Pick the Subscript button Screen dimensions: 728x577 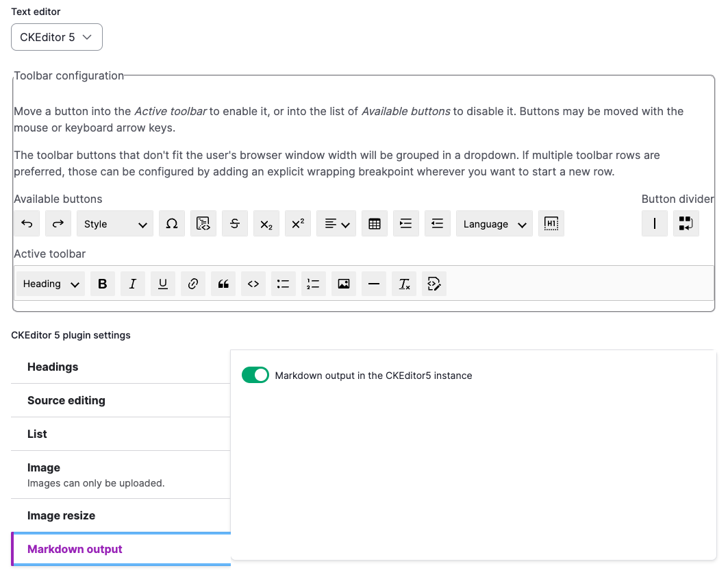point(266,223)
